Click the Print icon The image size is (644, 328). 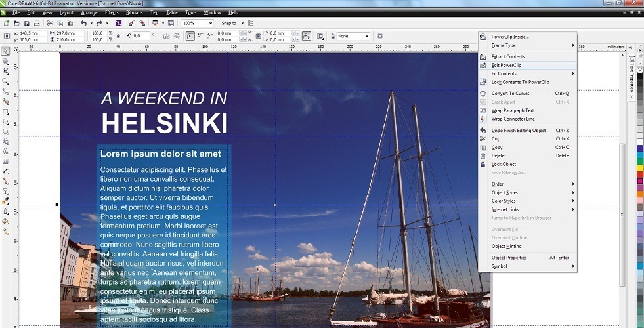[x=37, y=24]
